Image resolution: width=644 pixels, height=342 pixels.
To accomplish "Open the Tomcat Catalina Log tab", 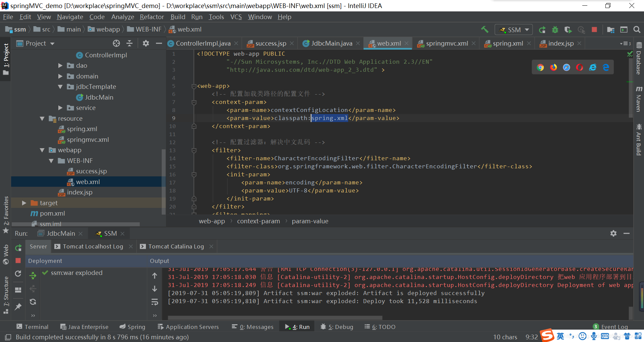I will tap(176, 246).
